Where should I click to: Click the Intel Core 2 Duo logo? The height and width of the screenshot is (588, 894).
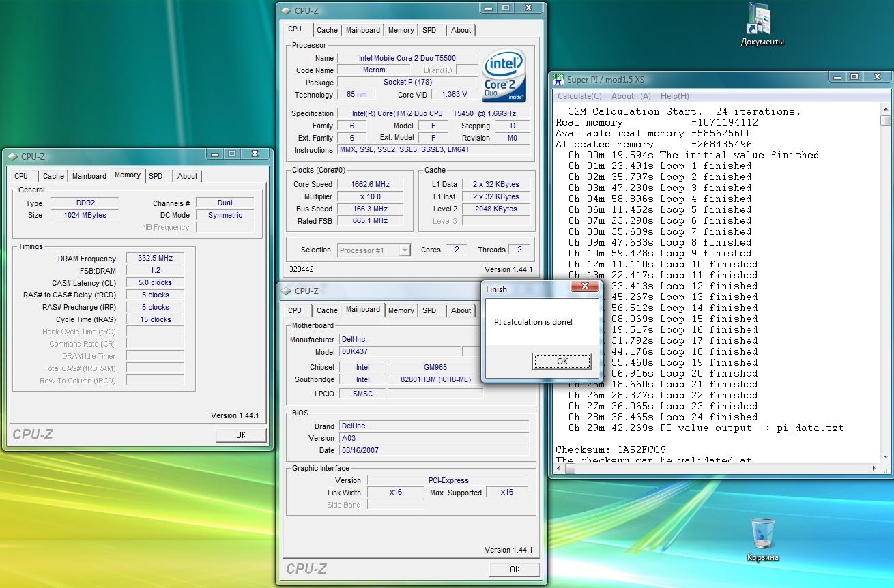pos(504,76)
